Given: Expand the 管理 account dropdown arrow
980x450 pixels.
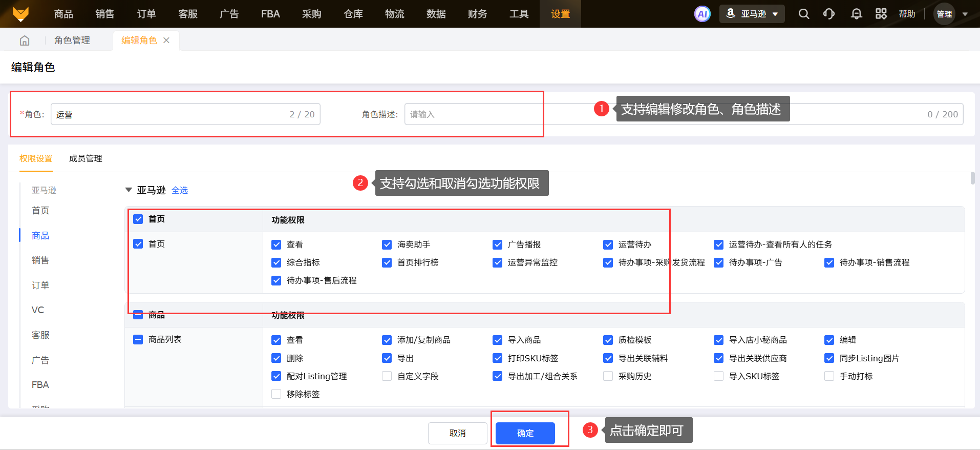Looking at the screenshot, I should [x=965, y=14].
